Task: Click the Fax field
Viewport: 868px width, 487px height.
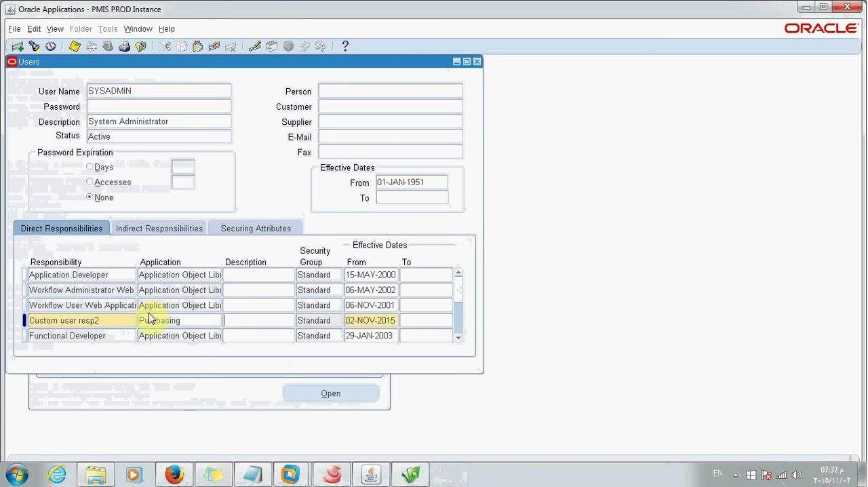Action: [391, 152]
